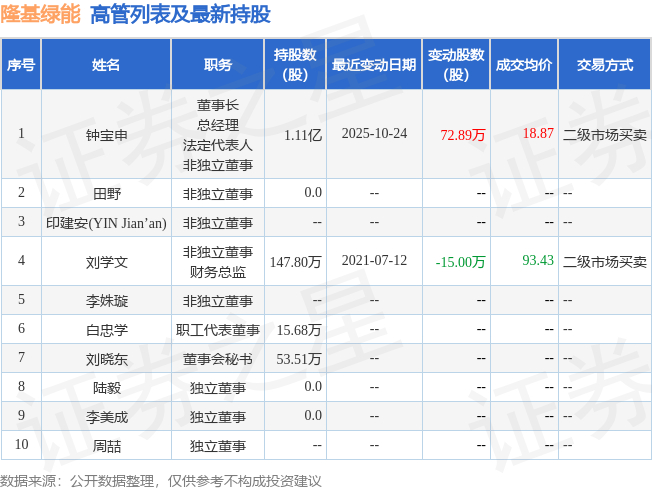
Task: Click the 53.51万 shareholding value
Action: pos(299,359)
